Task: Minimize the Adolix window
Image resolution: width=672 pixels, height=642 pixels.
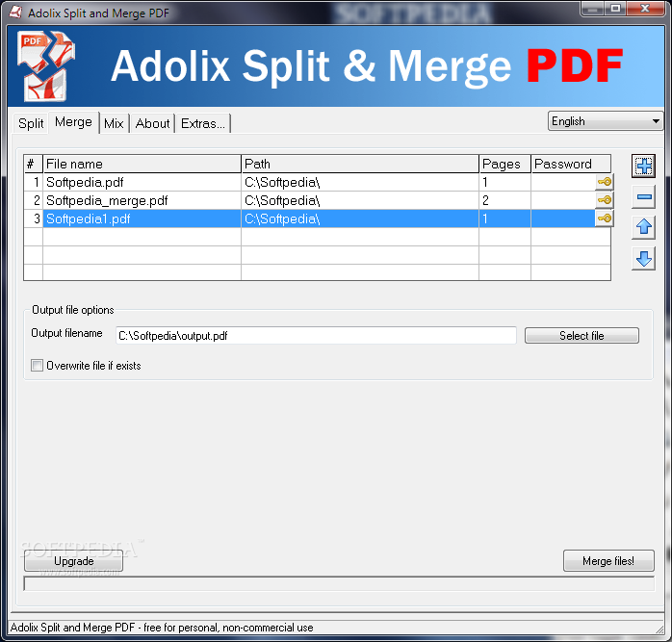Action: [x=593, y=9]
